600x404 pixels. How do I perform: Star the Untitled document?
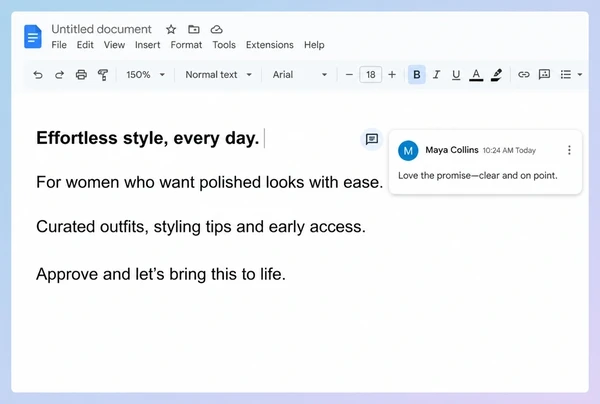171,29
